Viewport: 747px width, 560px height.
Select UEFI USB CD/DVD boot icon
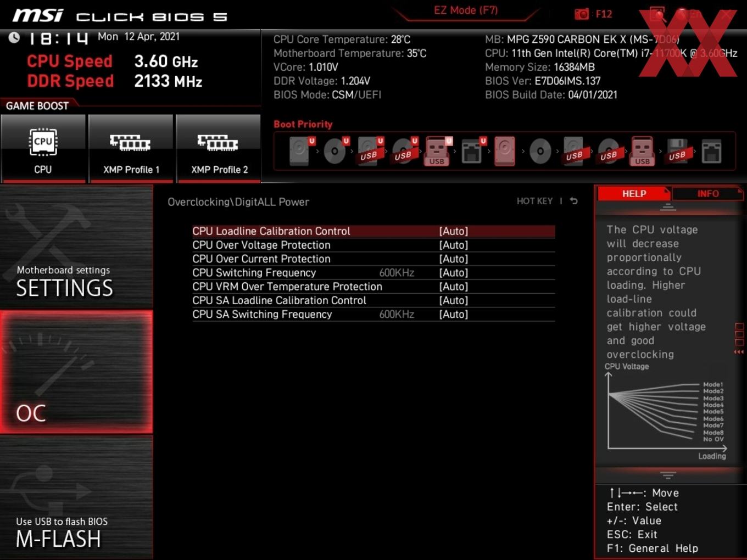point(405,151)
